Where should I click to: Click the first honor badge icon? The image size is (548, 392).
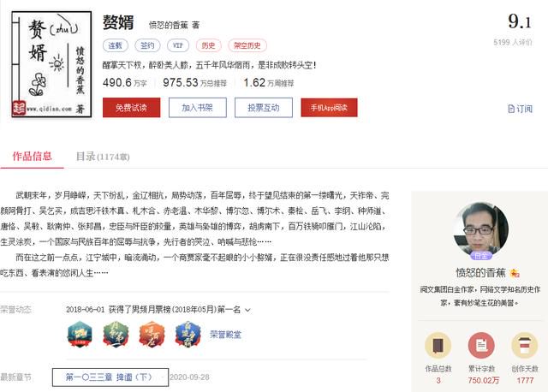point(80,335)
